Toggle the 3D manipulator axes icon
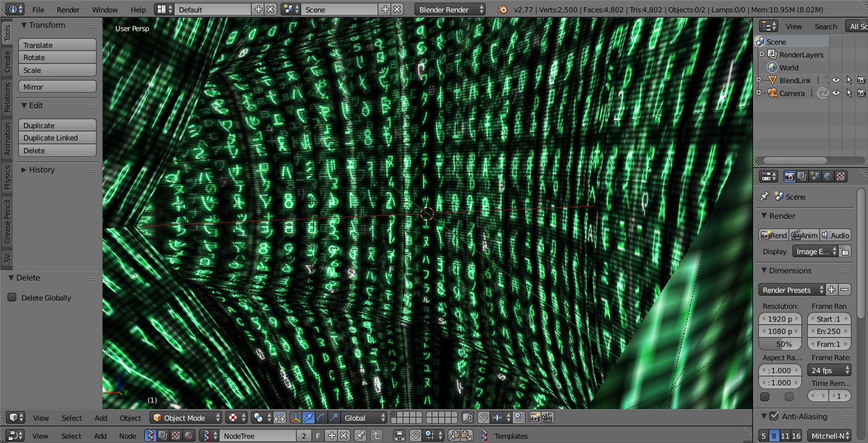Screen dimensions: 868x443 click(x=295, y=418)
